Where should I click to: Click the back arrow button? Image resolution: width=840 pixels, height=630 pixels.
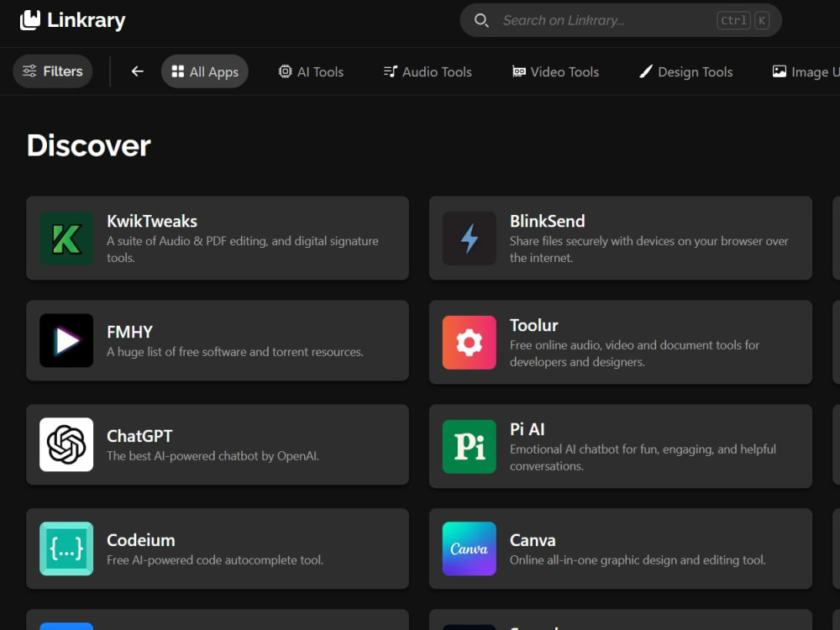pos(138,71)
